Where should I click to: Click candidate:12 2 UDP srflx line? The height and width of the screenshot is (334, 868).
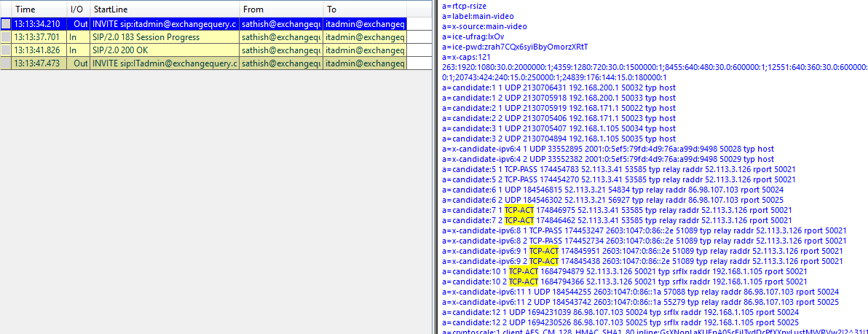point(620,323)
